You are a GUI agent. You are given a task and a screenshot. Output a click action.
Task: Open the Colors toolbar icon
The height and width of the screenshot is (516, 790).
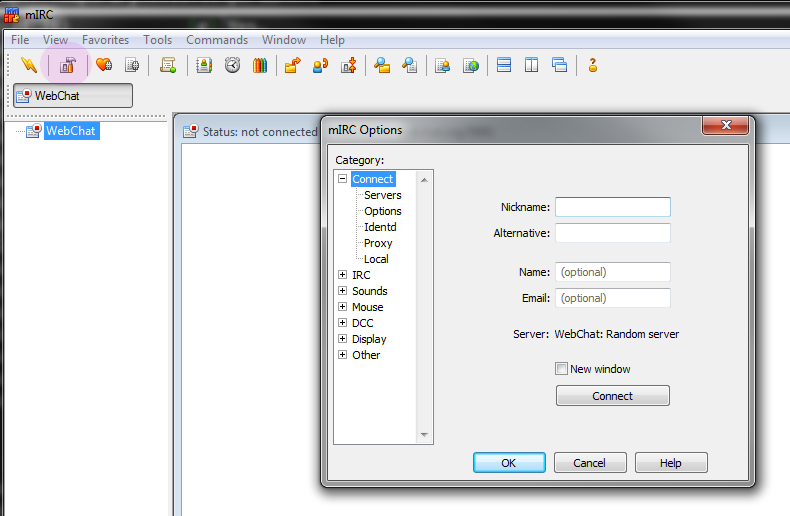click(260, 65)
